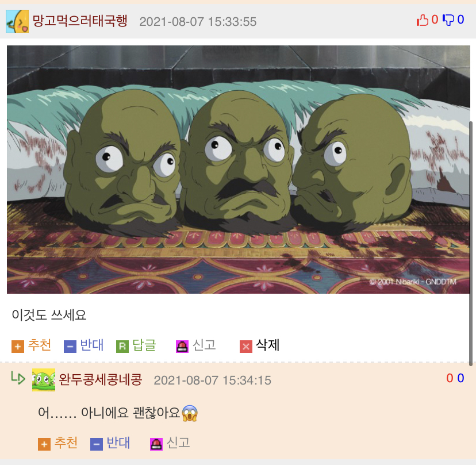This screenshot has width=476, height=465.
Task: Click the blue thumbs-down icon
Action: (x=448, y=20)
